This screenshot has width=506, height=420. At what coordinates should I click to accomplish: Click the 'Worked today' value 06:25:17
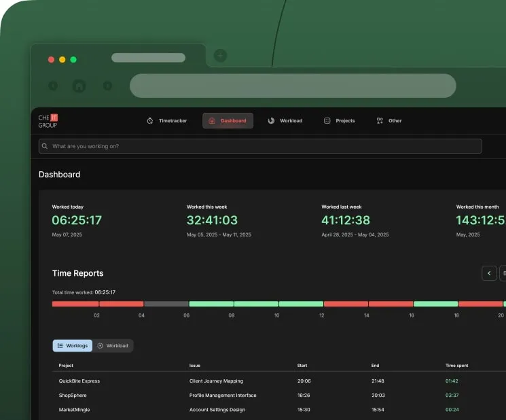(x=77, y=220)
